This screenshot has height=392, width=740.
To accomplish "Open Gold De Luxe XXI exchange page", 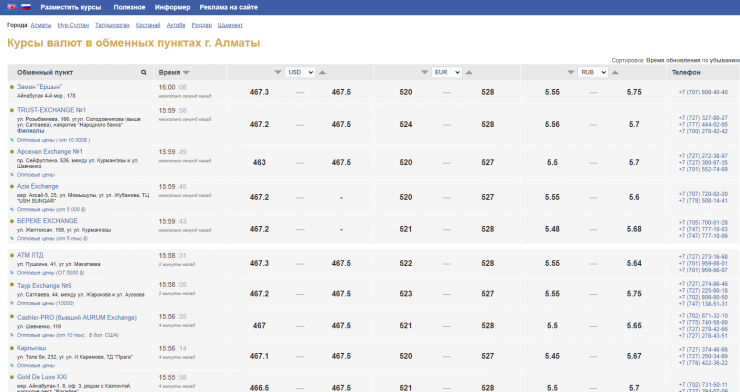I will 42,377.
